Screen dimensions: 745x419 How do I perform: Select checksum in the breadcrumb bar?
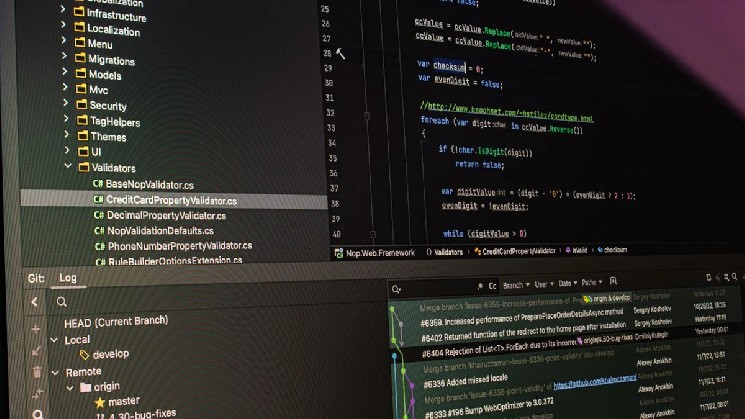615,250
